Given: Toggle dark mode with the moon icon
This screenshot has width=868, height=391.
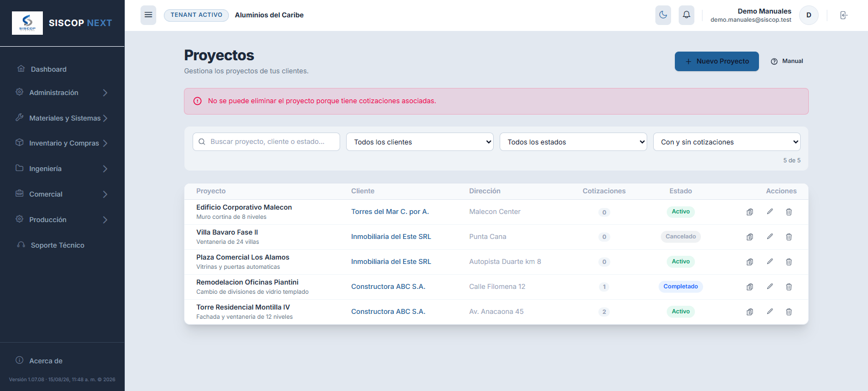Looking at the screenshot, I should pyautogui.click(x=663, y=15).
